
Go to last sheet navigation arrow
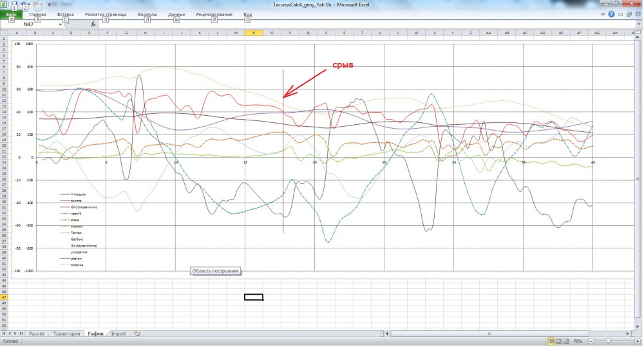[21, 333]
